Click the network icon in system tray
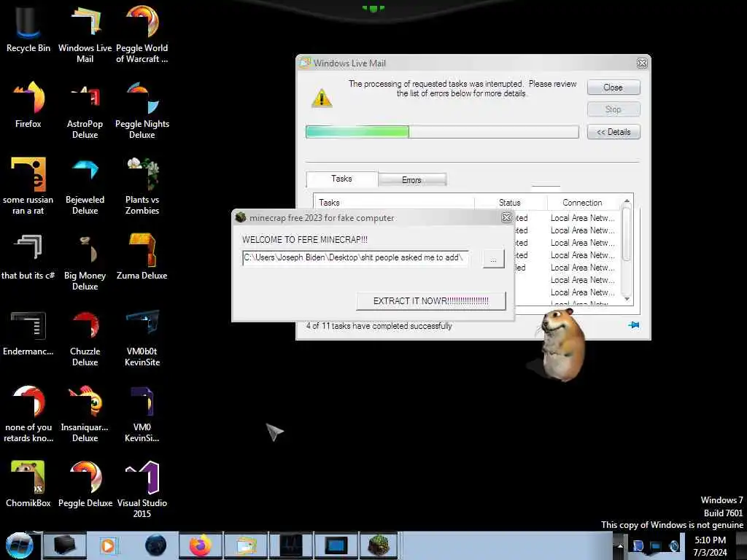Screen dimensions: 747x560 click(x=656, y=545)
